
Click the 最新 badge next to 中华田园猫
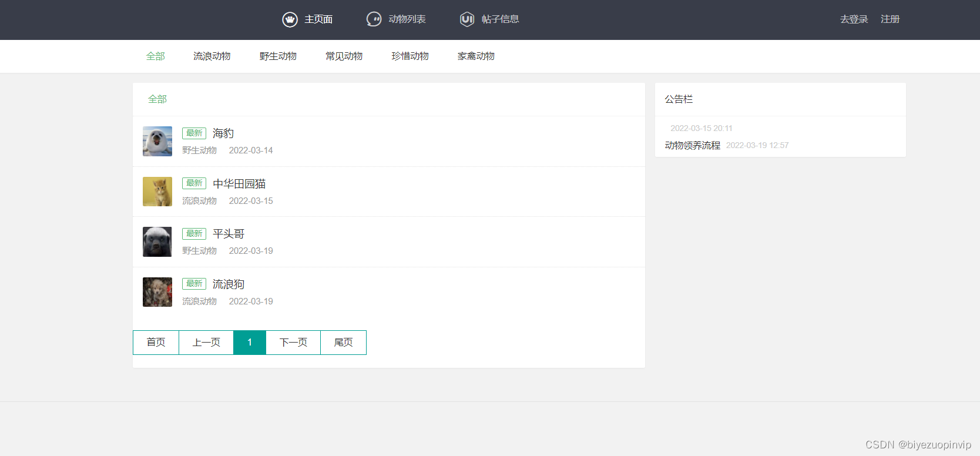(194, 183)
